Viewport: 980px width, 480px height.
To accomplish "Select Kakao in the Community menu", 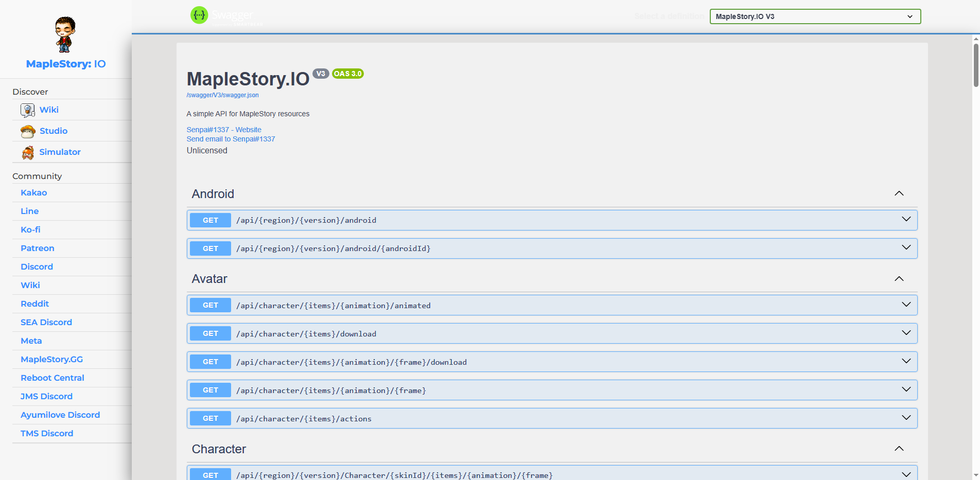I will click(x=33, y=192).
